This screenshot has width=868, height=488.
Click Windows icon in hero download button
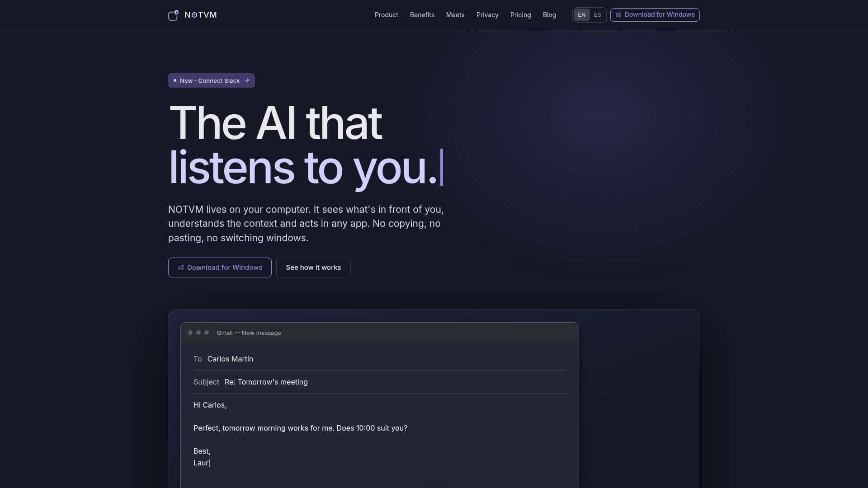pyautogui.click(x=181, y=267)
